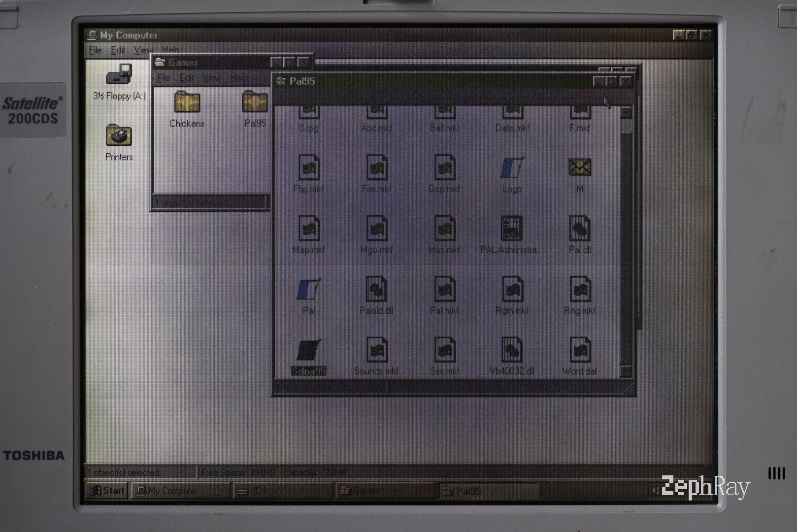The width and height of the screenshot is (797, 532).
Task: Click the taskbar volume speaker icon
Action: point(655,491)
